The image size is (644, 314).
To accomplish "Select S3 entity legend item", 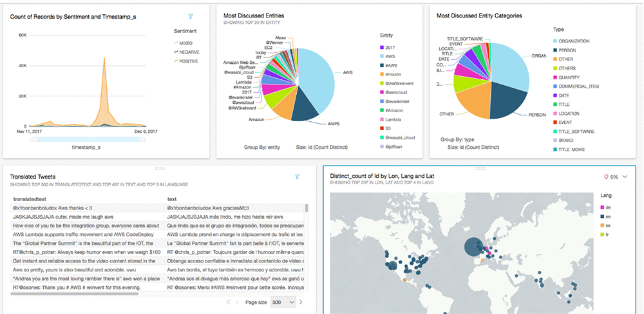I will (x=386, y=129).
